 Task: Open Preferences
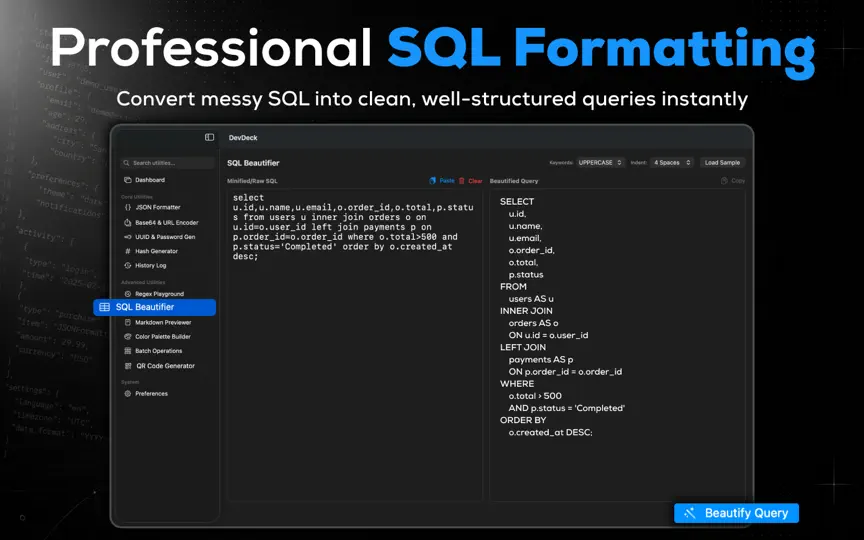tap(151, 394)
